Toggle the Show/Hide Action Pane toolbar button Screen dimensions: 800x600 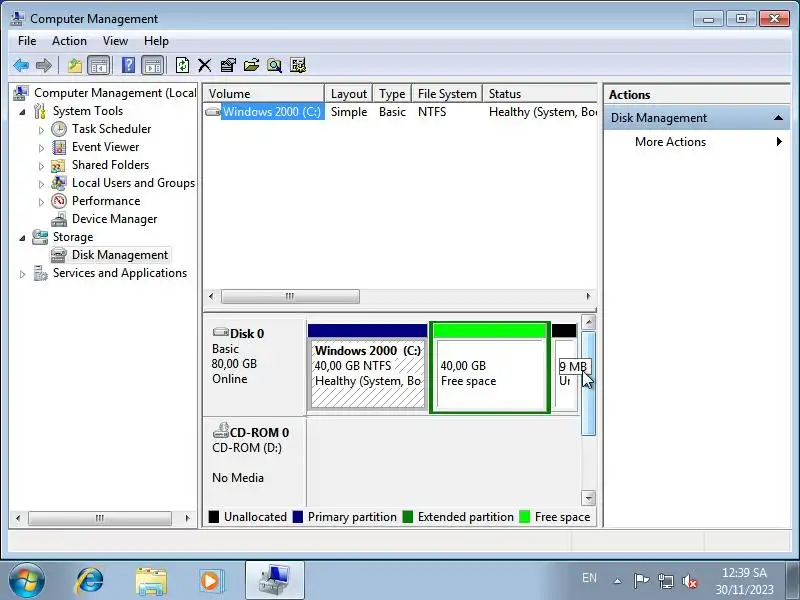[x=153, y=65]
